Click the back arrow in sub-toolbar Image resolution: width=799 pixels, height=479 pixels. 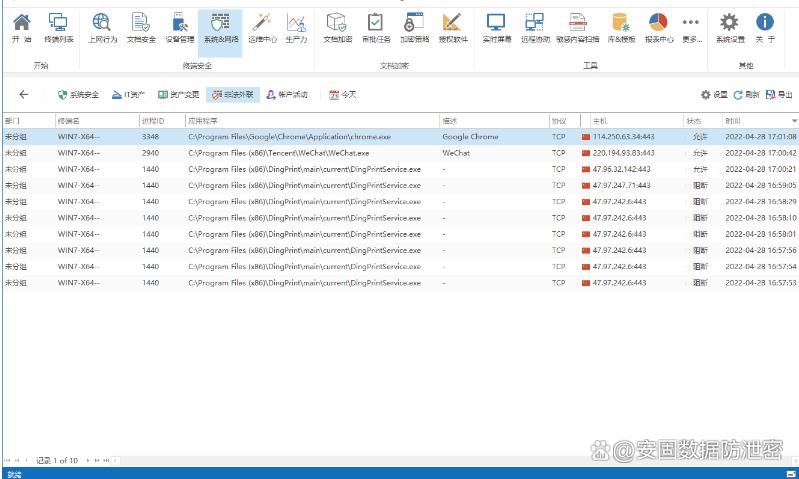(x=24, y=95)
